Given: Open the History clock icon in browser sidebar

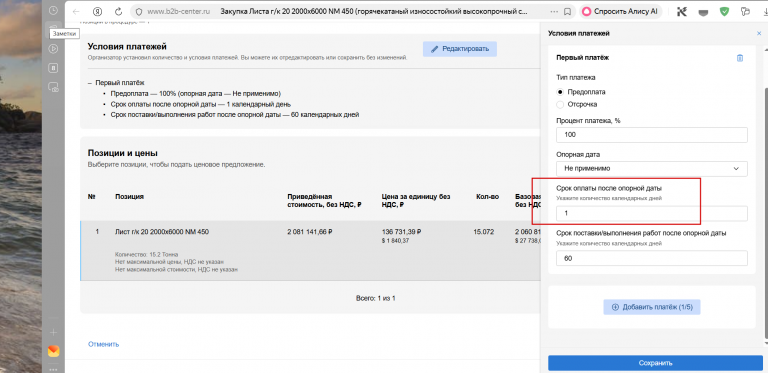Looking at the screenshot, I should [53, 10].
